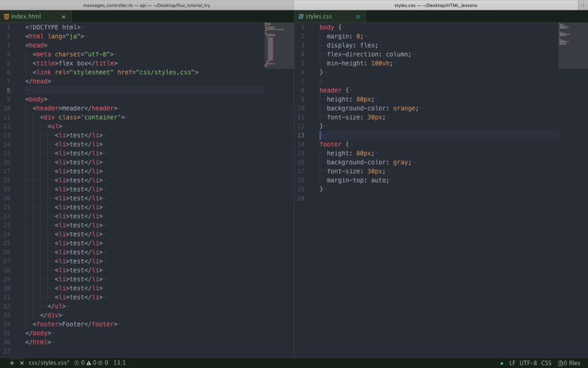Click the HTML5 icon on index.html tab
This screenshot has height=368, width=588.
pos(6,17)
